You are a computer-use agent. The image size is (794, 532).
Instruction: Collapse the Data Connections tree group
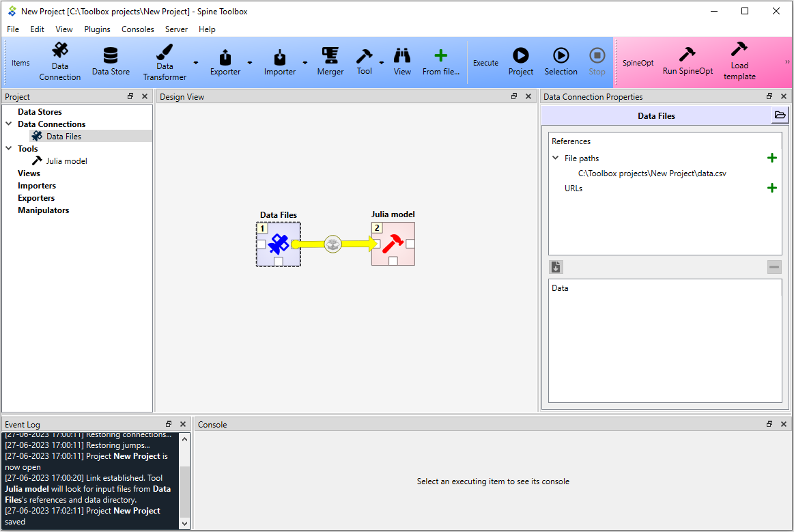click(9, 124)
